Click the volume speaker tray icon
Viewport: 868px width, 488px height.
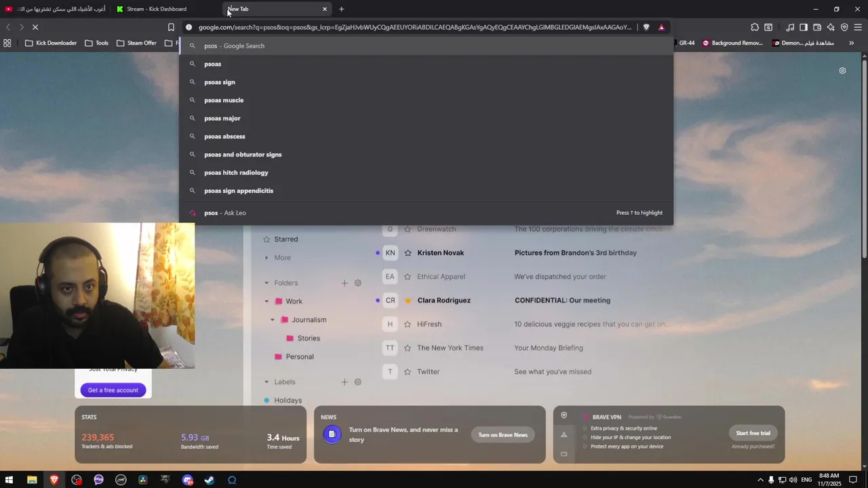point(793,480)
